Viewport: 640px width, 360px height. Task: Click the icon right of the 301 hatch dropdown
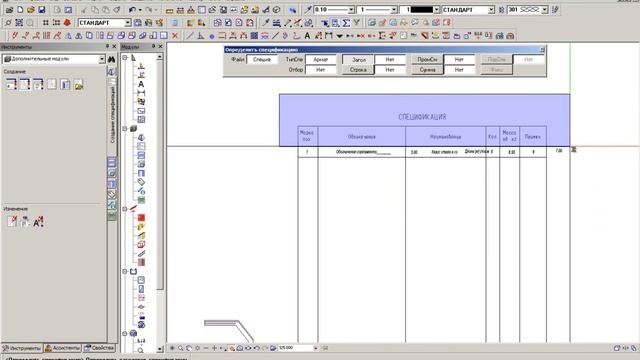click(555, 9)
